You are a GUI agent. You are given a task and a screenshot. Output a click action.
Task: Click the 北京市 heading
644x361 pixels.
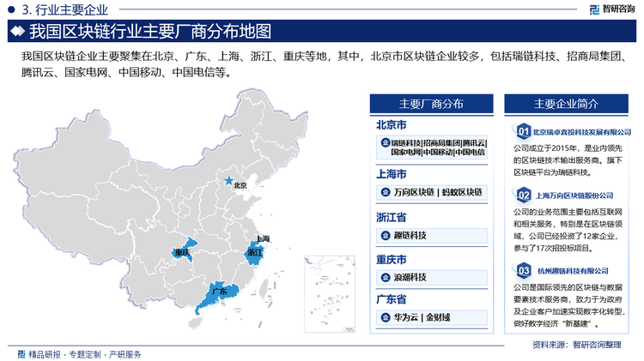(392, 124)
